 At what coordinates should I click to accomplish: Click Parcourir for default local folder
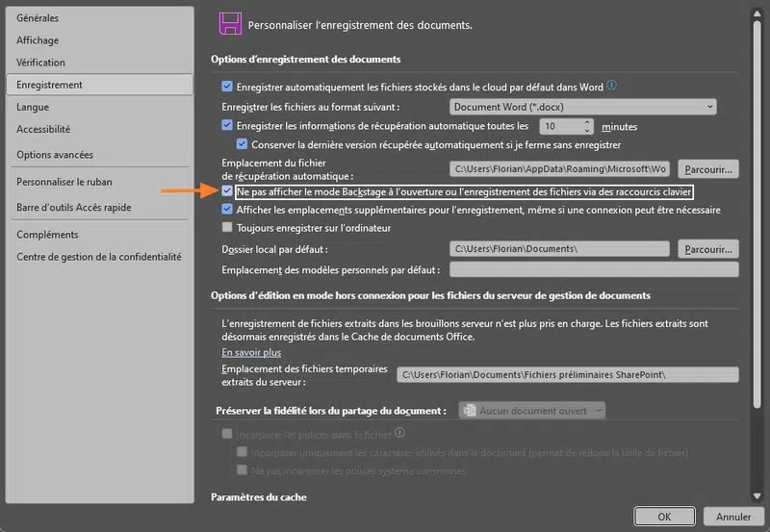(708, 249)
